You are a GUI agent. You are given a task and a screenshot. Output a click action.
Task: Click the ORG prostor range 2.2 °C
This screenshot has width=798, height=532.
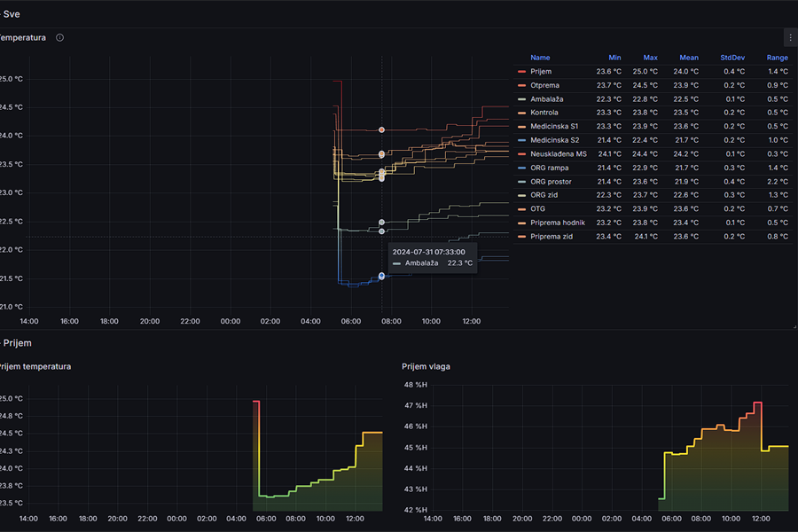tap(778, 182)
